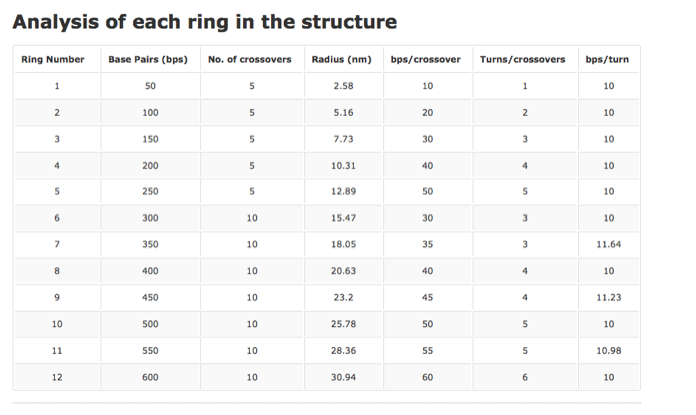Click the radius value 18.05

tap(342, 244)
